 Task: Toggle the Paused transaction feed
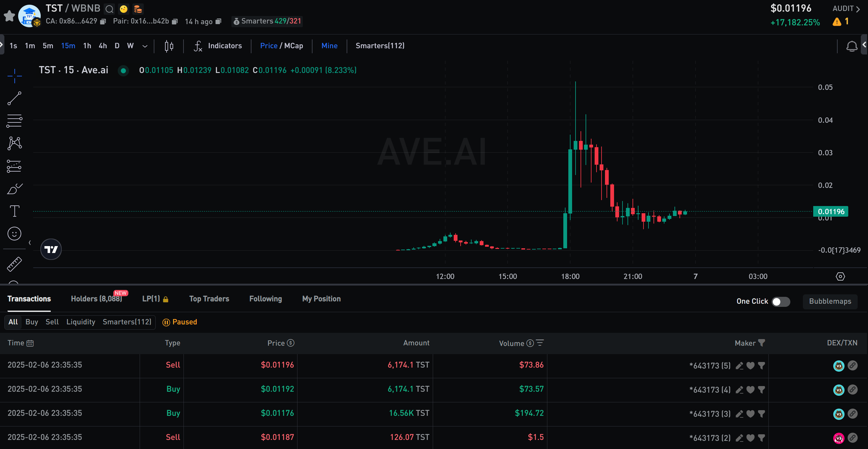coord(180,322)
